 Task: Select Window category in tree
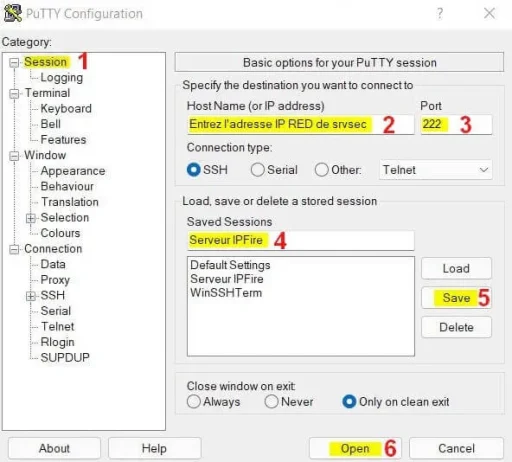(x=45, y=155)
